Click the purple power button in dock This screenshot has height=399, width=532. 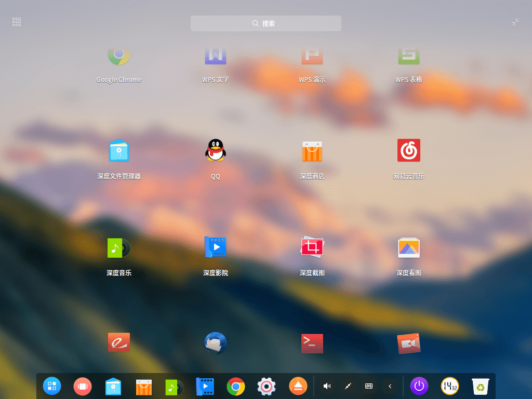(419, 386)
